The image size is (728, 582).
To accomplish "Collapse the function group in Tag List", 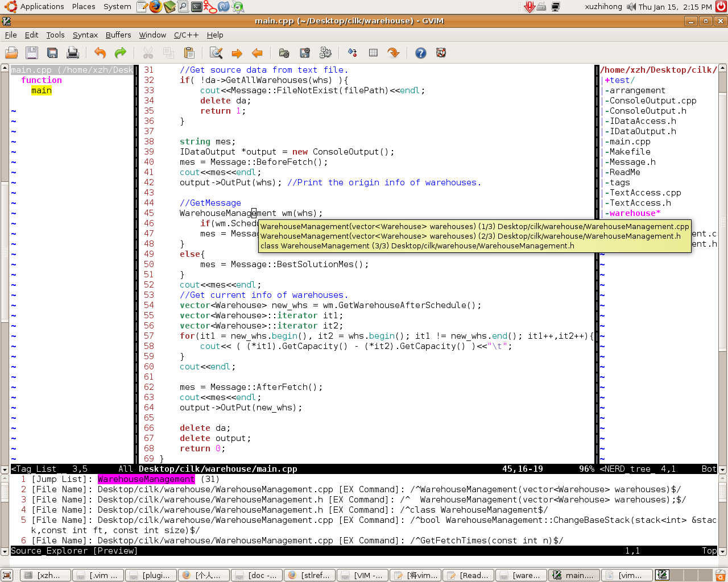I will 42,80.
